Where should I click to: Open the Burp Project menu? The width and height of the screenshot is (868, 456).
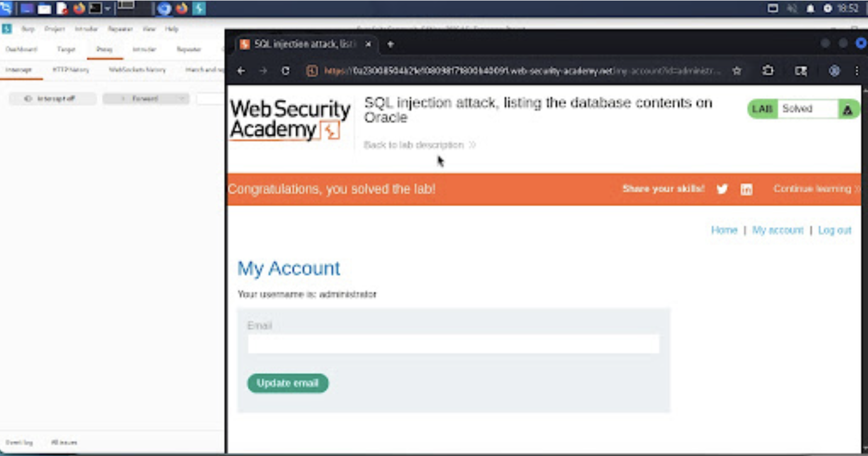pos(54,29)
